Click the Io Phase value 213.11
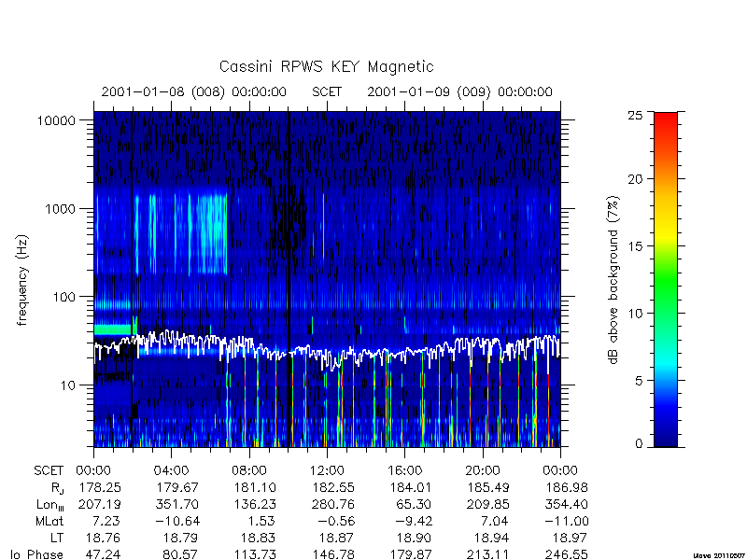 488,554
